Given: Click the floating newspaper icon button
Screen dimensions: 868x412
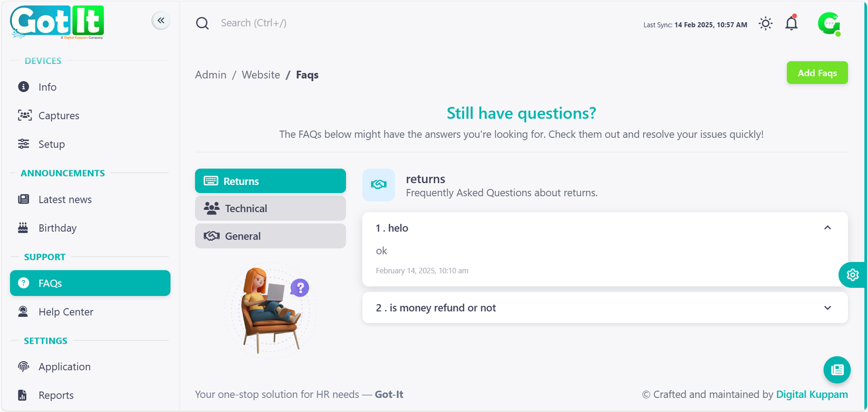Looking at the screenshot, I should [x=837, y=370].
